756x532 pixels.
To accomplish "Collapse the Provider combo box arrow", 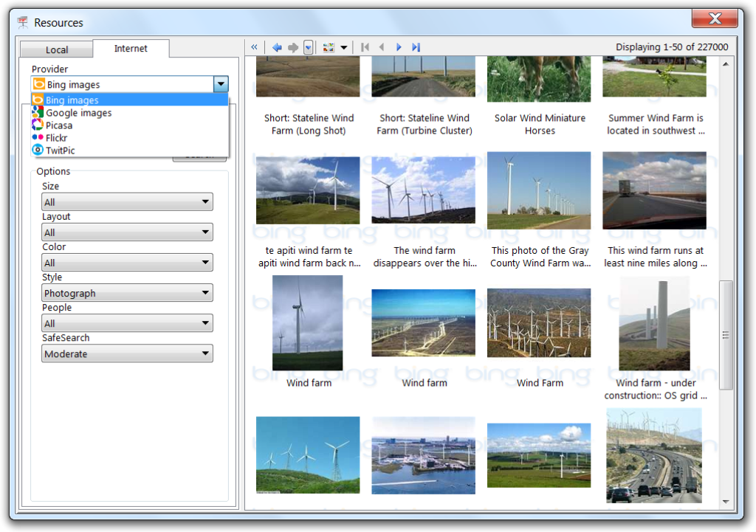I will (x=221, y=84).
